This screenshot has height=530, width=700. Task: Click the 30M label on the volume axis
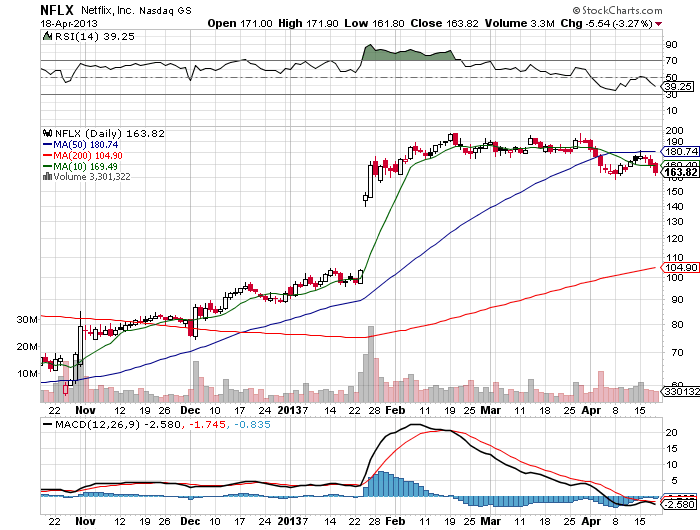coord(27,319)
